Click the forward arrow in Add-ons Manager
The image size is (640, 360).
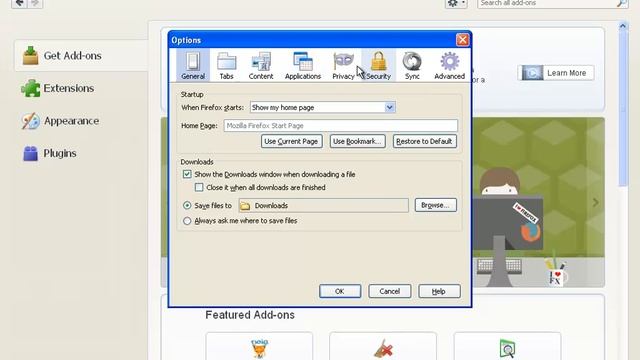pos(35,3)
